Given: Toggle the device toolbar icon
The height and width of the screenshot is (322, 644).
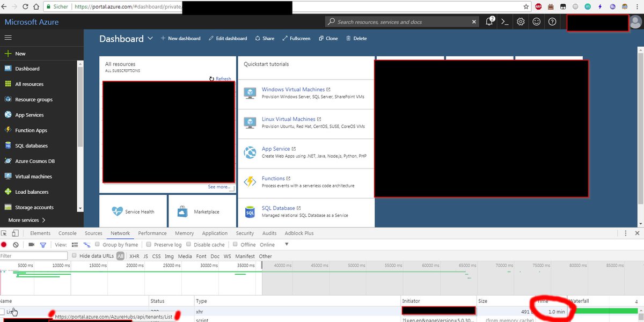Looking at the screenshot, I should (15, 233).
